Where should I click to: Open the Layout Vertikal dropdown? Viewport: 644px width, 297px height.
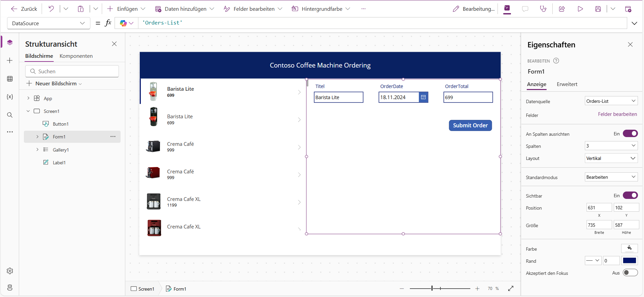611,158
